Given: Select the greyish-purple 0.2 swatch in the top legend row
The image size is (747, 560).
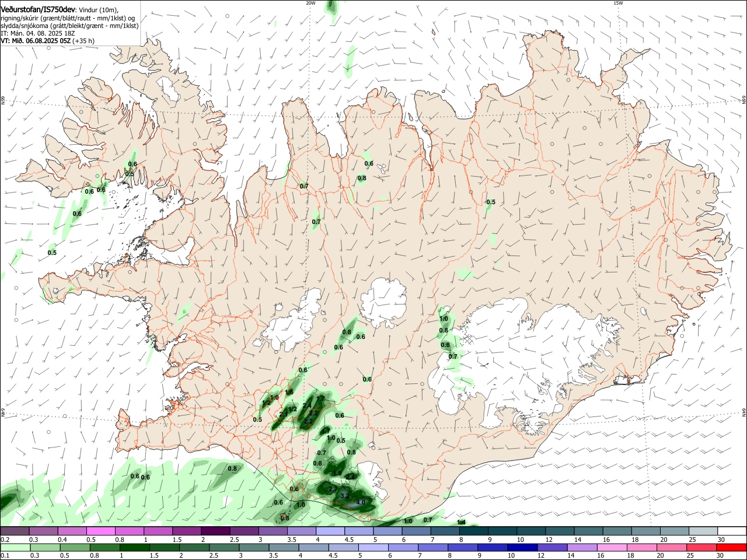Looking at the screenshot, I should coord(15,531).
